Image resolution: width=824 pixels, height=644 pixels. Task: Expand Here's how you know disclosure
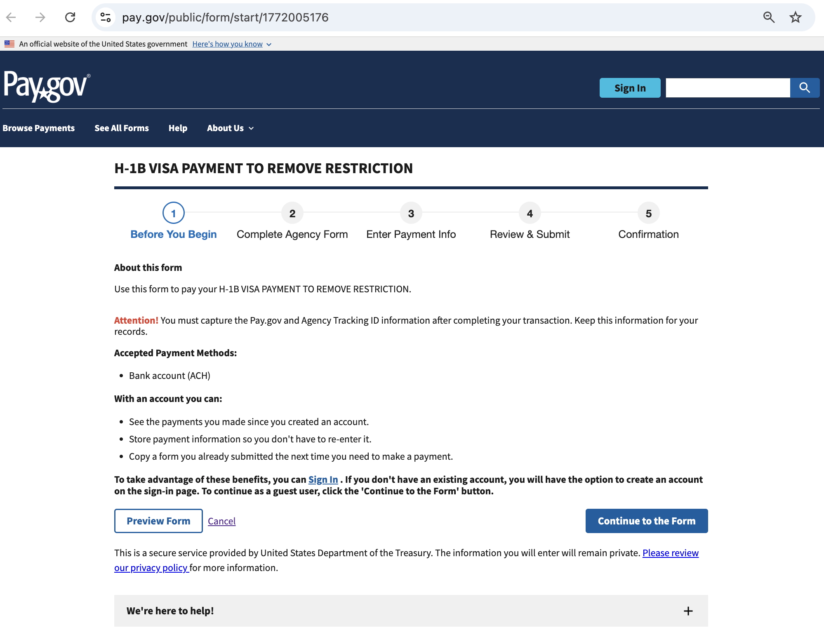coord(231,44)
